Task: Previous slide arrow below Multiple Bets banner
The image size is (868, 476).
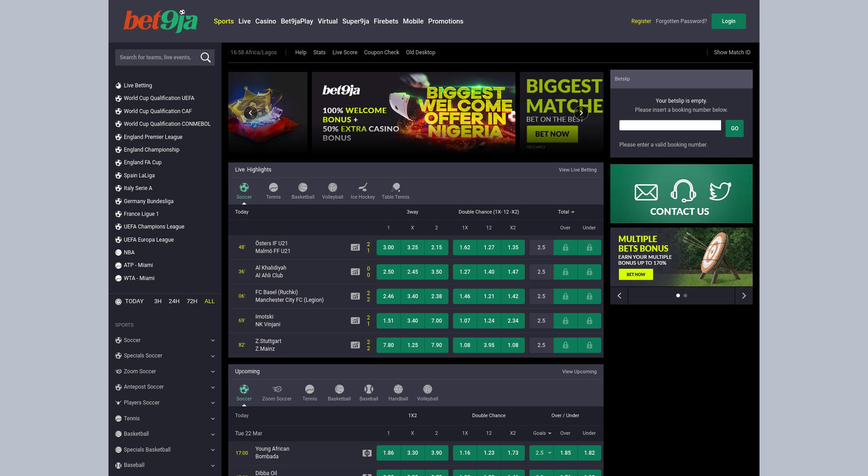Action: pyautogui.click(x=619, y=295)
